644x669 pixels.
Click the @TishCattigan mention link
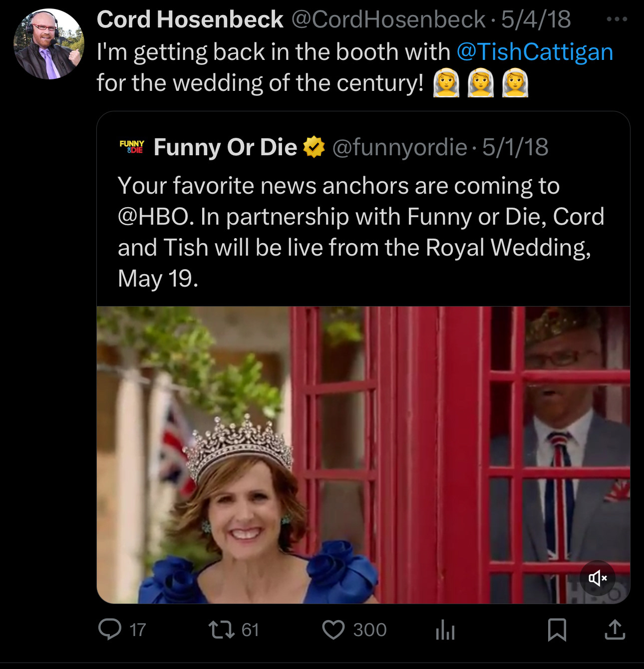pyautogui.click(x=535, y=52)
